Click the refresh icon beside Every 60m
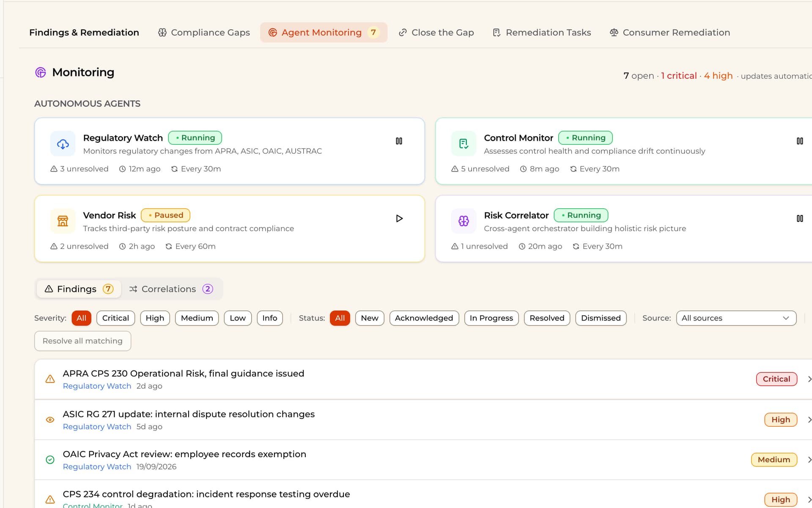 tap(169, 246)
